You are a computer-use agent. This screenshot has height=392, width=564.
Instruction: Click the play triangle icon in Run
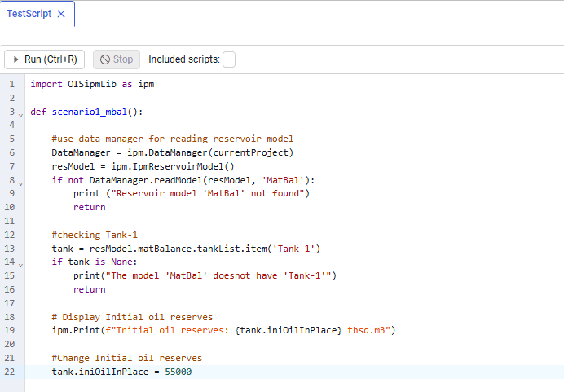point(15,59)
